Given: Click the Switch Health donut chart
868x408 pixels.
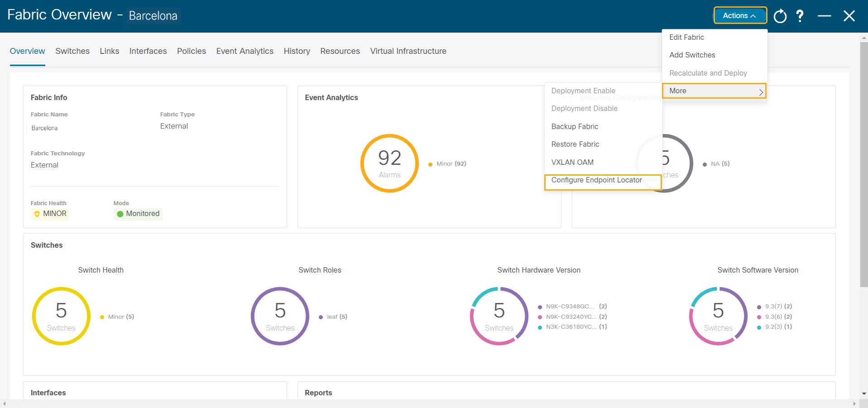Looking at the screenshot, I should pos(61,316).
